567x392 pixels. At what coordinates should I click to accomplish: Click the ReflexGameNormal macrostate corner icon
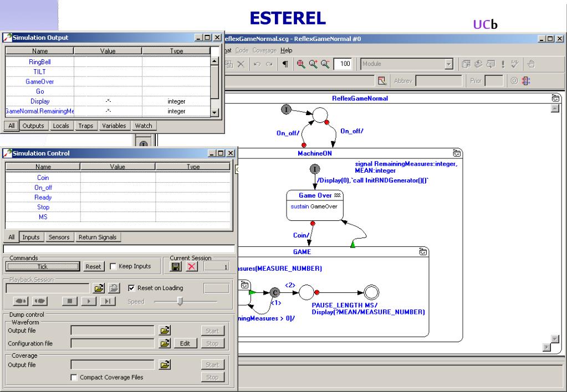(x=555, y=98)
